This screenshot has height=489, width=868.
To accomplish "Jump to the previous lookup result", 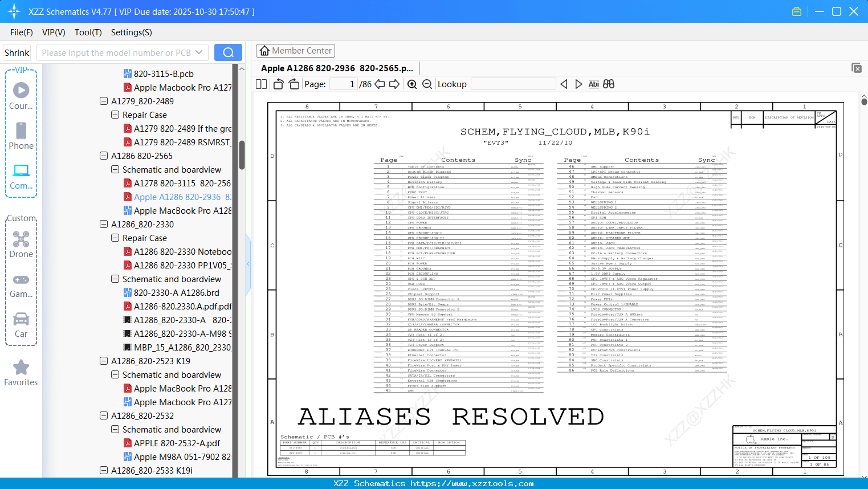I will pyautogui.click(x=564, y=84).
